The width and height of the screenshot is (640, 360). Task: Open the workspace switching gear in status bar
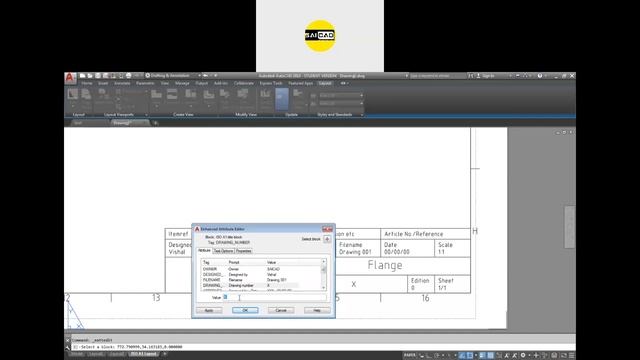coord(523,356)
